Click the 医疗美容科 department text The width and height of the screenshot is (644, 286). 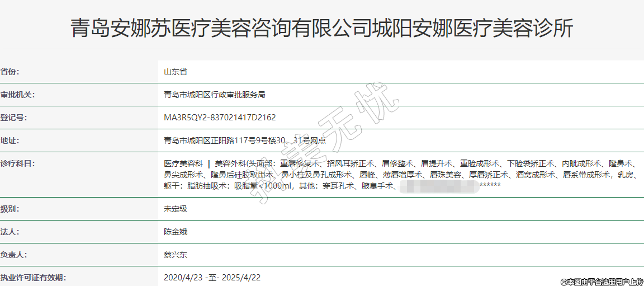[183, 163]
